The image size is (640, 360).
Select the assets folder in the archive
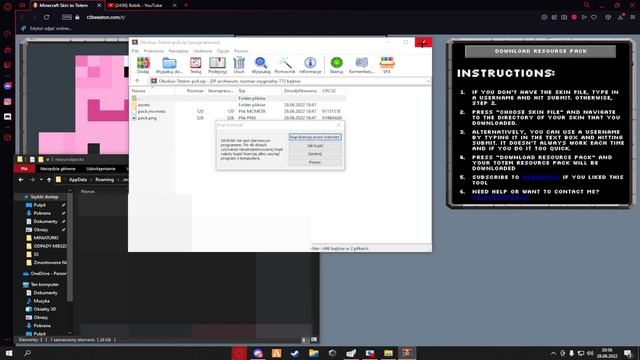[144, 105]
